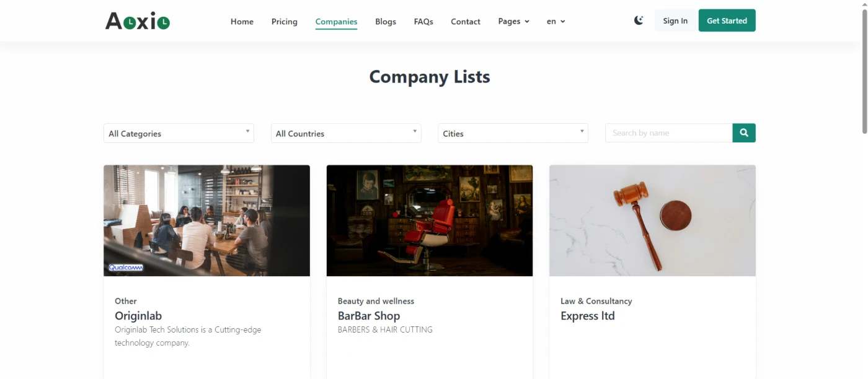The width and height of the screenshot is (868, 379).
Task: Click the Beauty and wellness category label
Action: pos(376,301)
